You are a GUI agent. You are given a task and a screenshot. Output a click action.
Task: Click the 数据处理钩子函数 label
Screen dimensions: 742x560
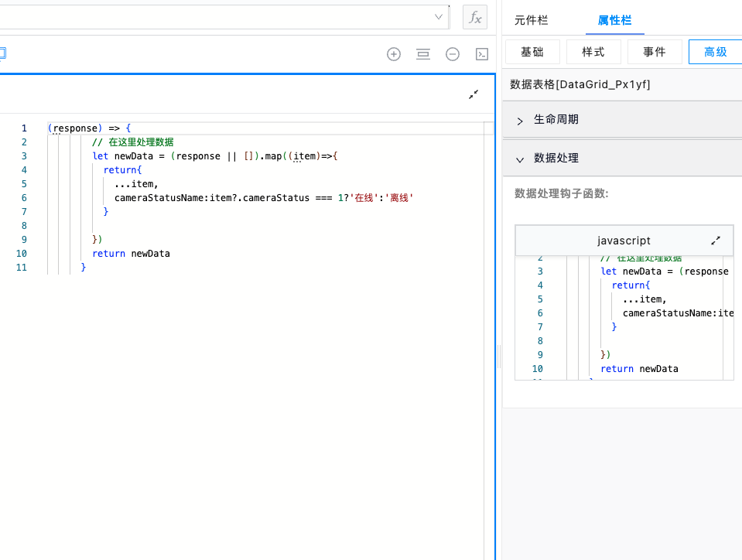562,193
